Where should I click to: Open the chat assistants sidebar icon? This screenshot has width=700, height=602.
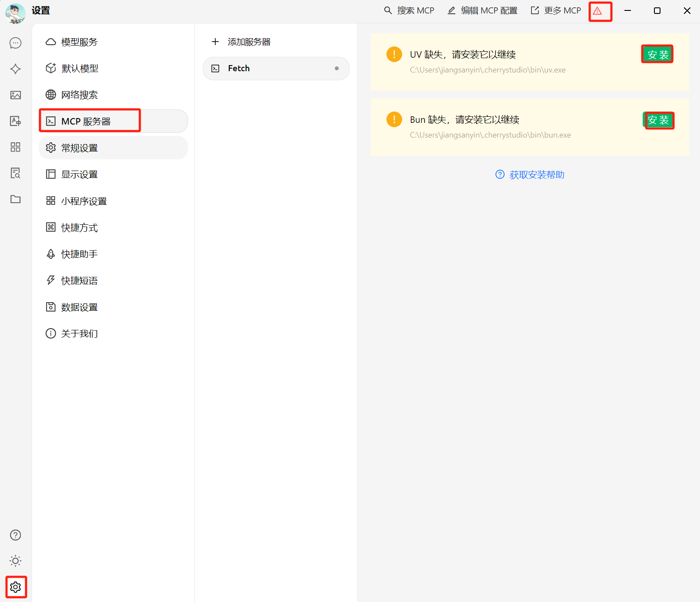[x=16, y=43]
